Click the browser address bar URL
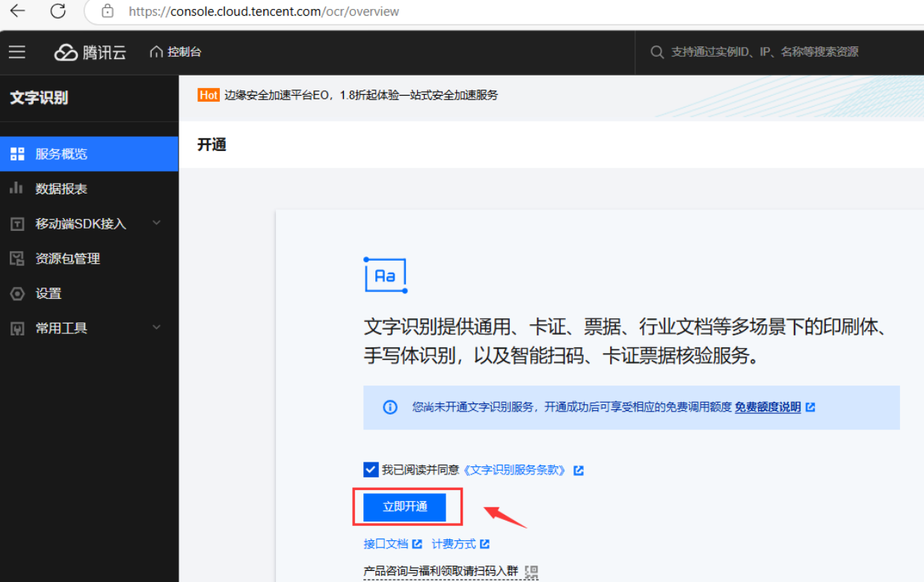924x582 pixels. tap(264, 11)
